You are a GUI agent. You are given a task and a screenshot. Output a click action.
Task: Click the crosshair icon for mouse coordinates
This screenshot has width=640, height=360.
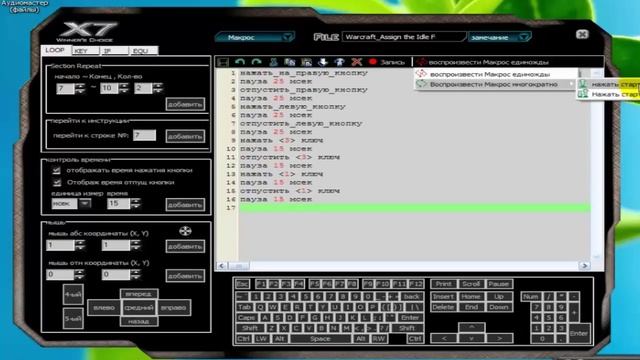click(x=185, y=231)
